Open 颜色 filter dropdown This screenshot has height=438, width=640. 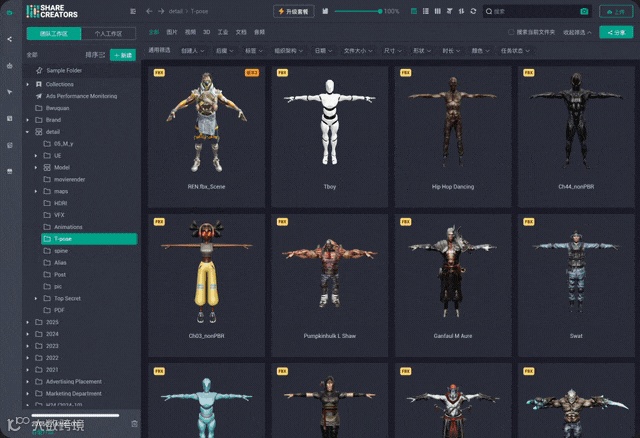pyautogui.click(x=480, y=51)
